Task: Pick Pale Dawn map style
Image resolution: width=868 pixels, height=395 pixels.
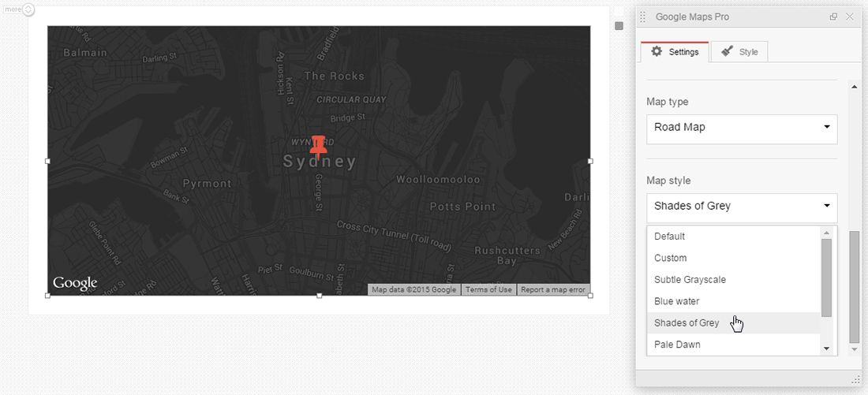Action: click(x=734, y=345)
